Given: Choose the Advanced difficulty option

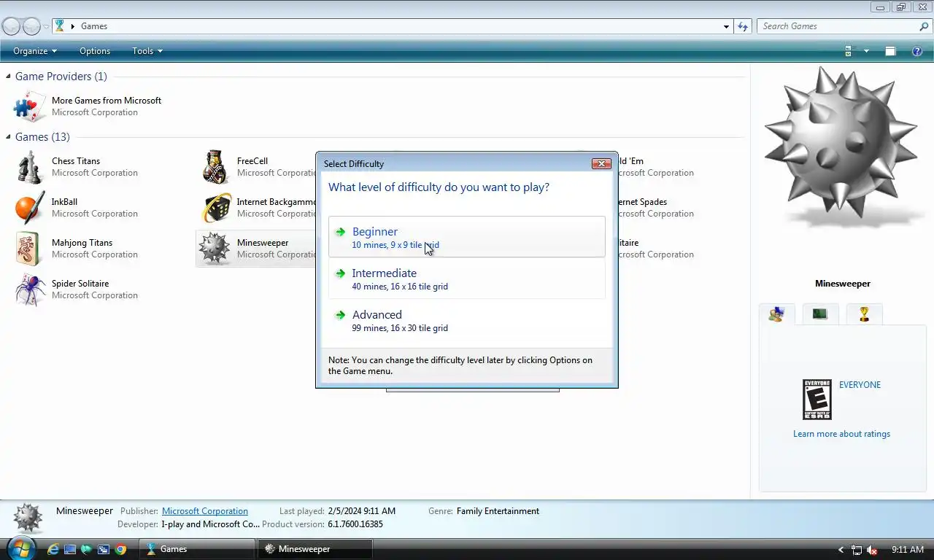Looking at the screenshot, I should (467, 320).
